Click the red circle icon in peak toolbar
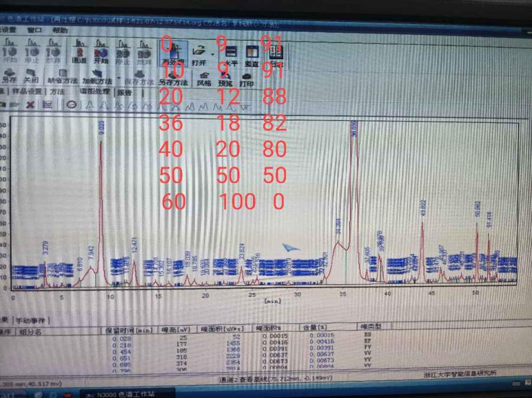The image size is (532, 398). pyautogui.click(x=72, y=105)
